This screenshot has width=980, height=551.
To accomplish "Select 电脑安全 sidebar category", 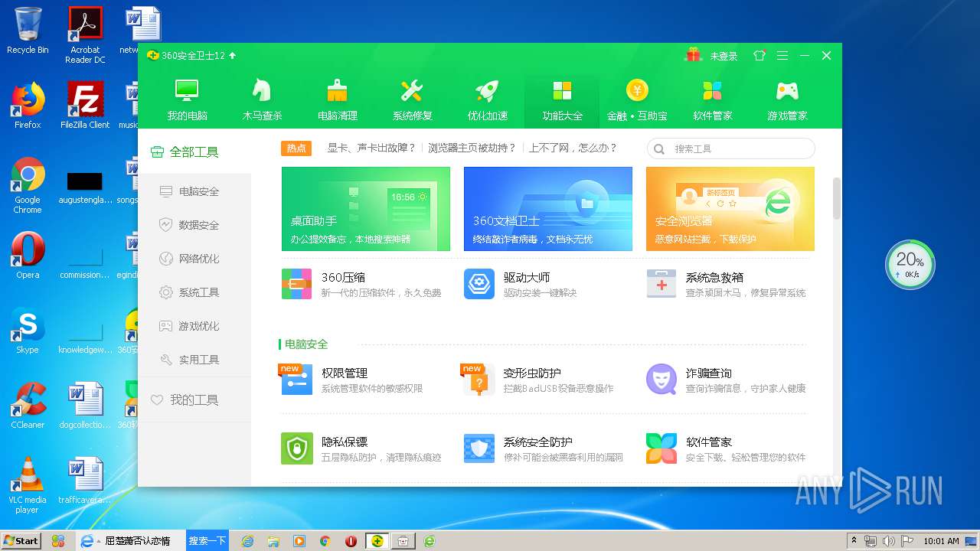I will (x=194, y=191).
